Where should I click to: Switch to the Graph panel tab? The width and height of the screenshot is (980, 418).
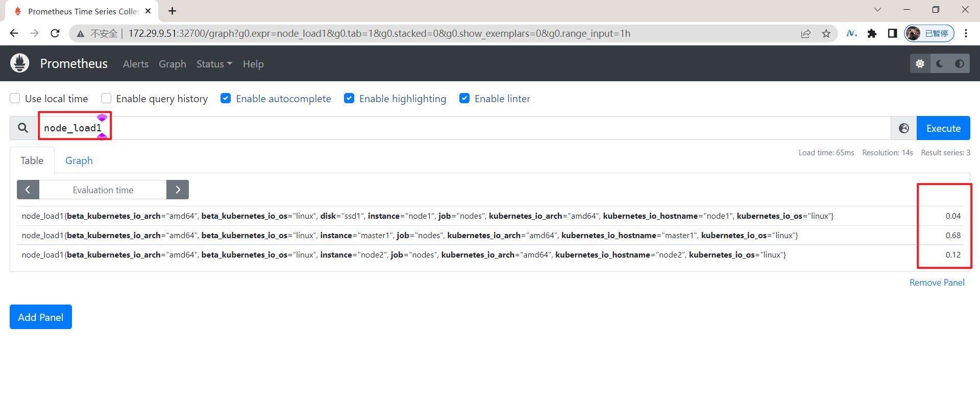[79, 160]
